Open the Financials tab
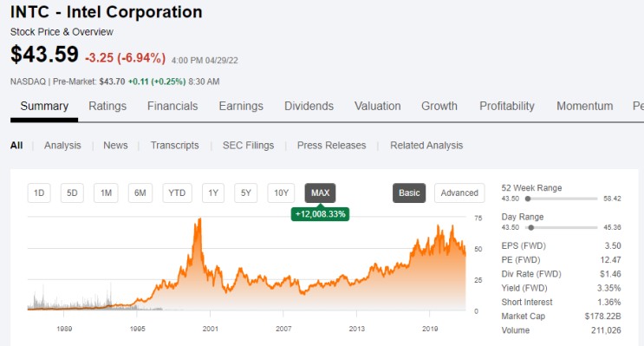Viewport: 644px width, 346px height. tap(172, 106)
